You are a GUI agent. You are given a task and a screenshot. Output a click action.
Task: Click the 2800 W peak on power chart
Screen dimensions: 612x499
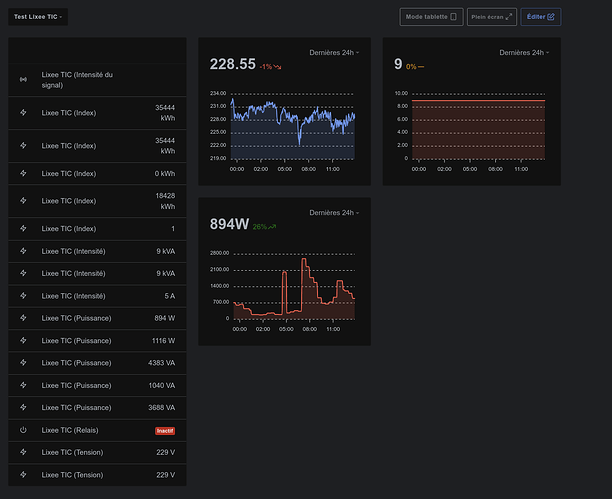[303, 260]
